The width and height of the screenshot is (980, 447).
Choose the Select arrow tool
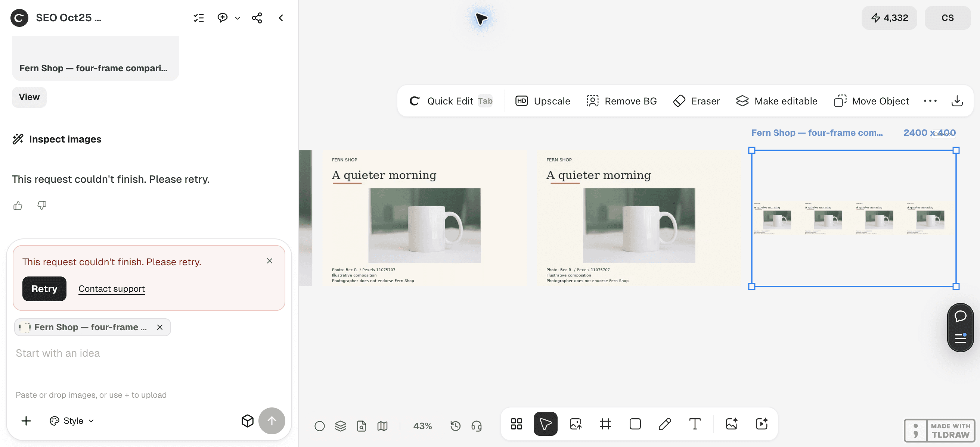coord(546,423)
